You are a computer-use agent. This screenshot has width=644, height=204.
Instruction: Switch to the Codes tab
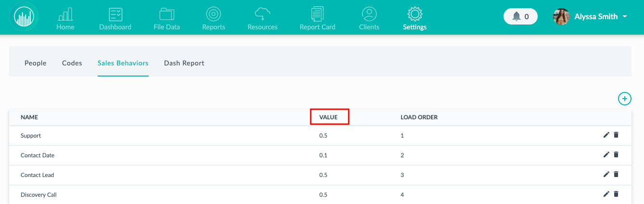pos(72,63)
